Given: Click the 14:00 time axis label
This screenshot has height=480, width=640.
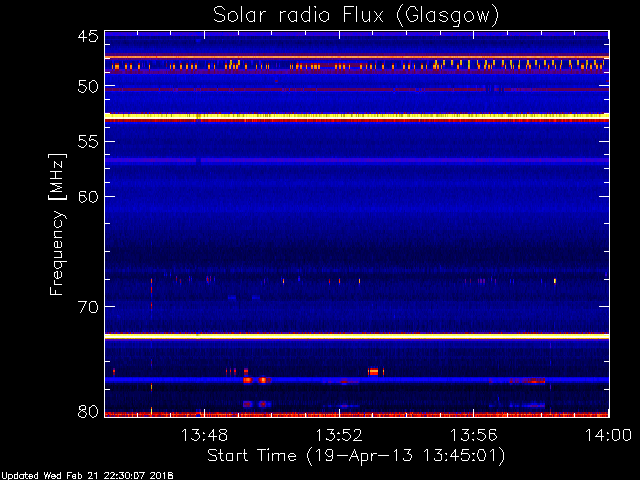Looking at the screenshot, I should point(608,435).
